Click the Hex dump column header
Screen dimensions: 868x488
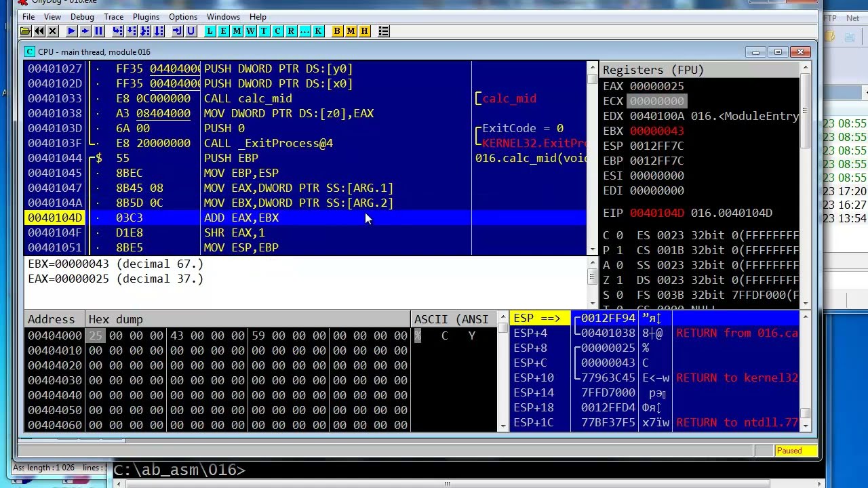(x=248, y=319)
